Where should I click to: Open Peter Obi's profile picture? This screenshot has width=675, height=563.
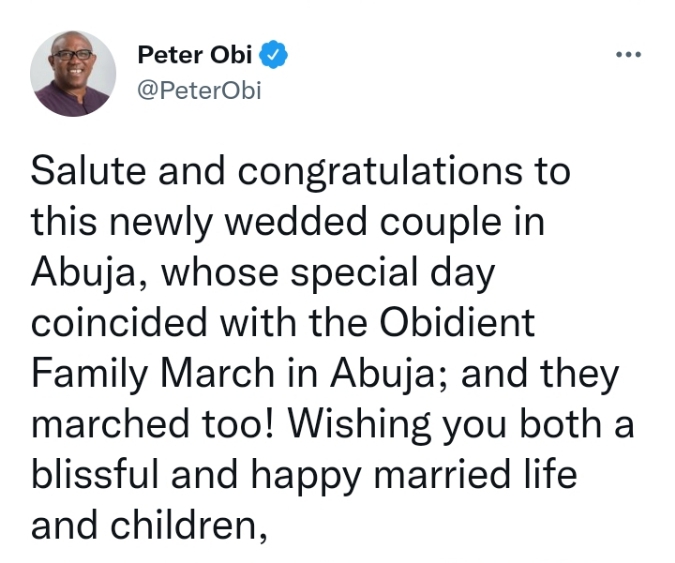73,73
